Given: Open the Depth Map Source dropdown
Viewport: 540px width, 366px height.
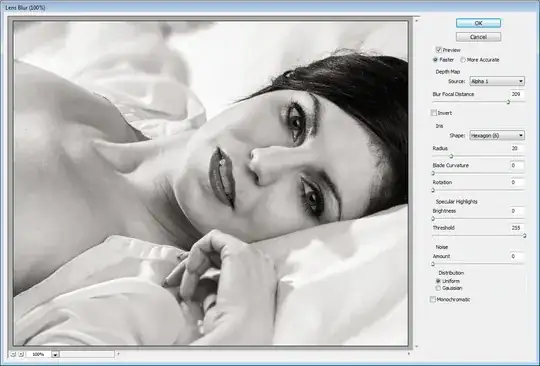Looking at the screenshot, I should [x=497, y=81].
